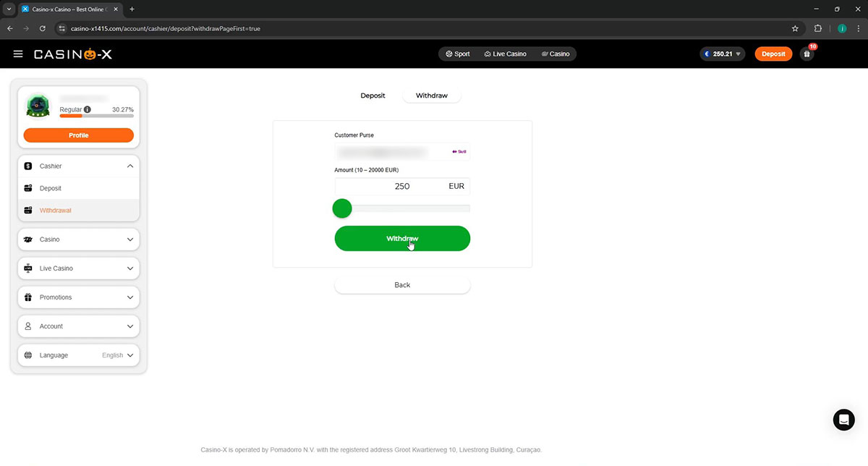Click the Casino-X logo
Image resolution: width=868 pixels, height=466 pixels.
click(73, 54)
